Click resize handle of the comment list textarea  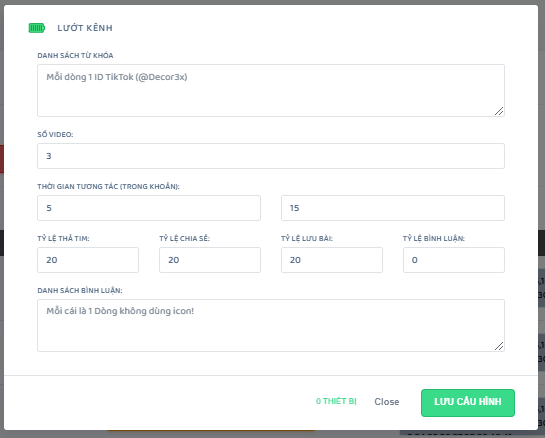point(499,346)
